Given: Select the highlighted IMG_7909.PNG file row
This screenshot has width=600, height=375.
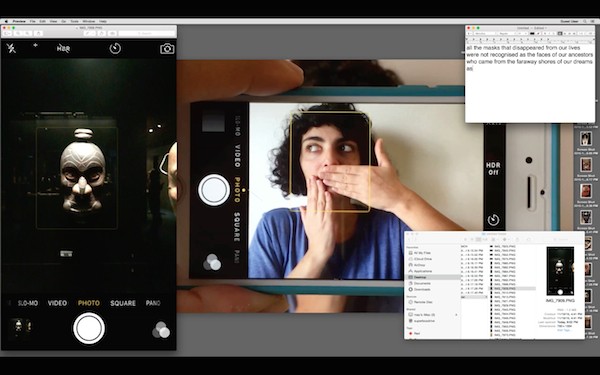Looking at the screenshot, I should [512, 289].
